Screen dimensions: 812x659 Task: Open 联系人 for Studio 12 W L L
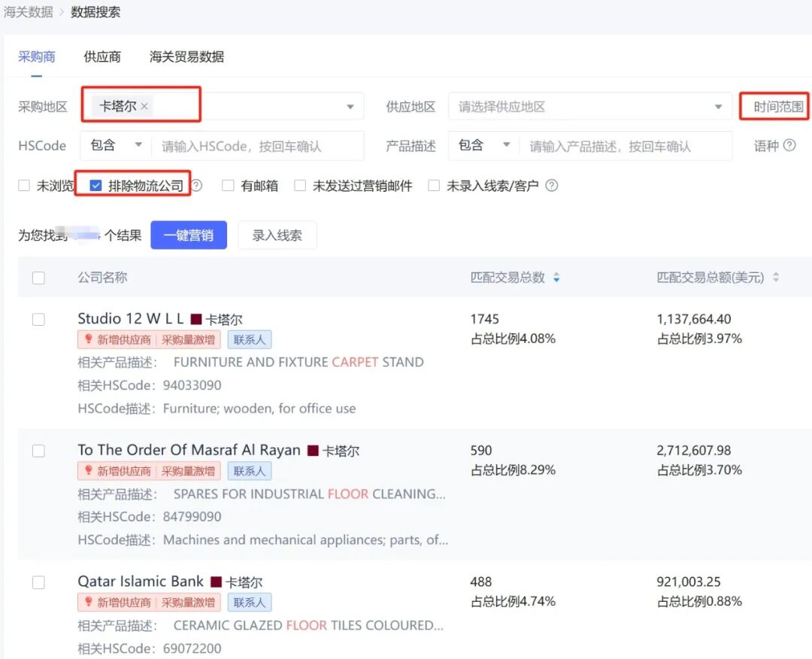249,339
